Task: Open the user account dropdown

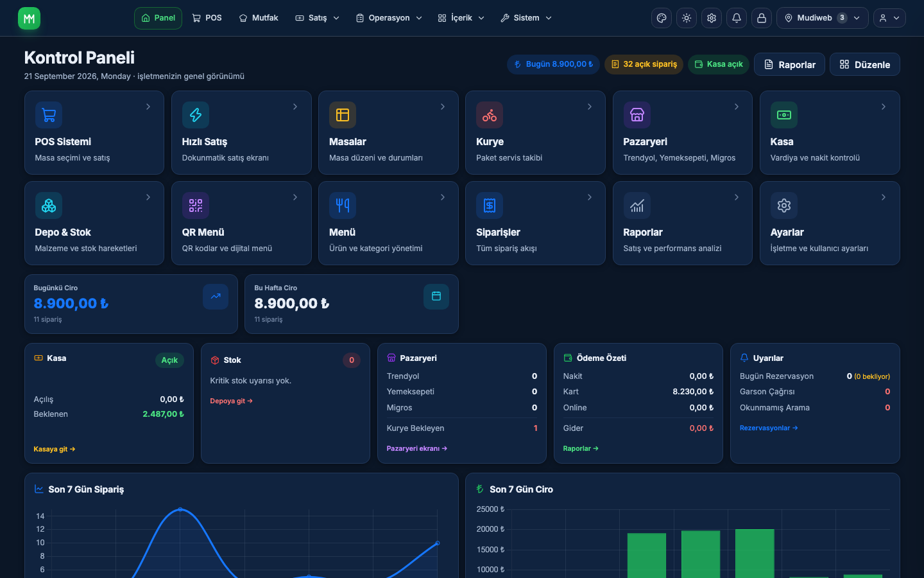Action: [889, 18]
